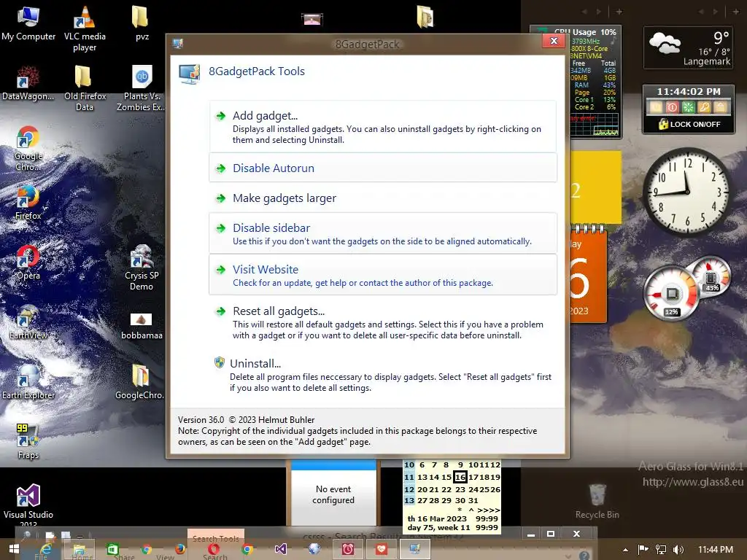Click the 11:44 PM taskbar clock
This screenshot has width=747, height=560.
point(715,550)
